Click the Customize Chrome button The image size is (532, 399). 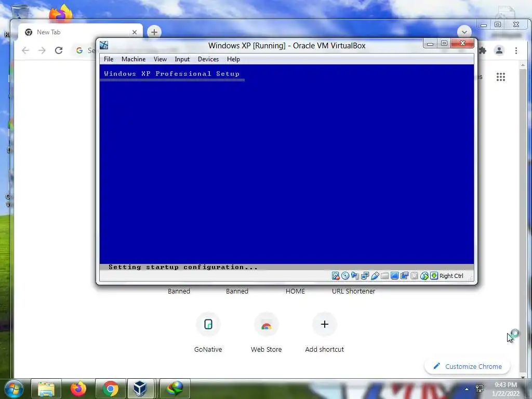[468, 366]
